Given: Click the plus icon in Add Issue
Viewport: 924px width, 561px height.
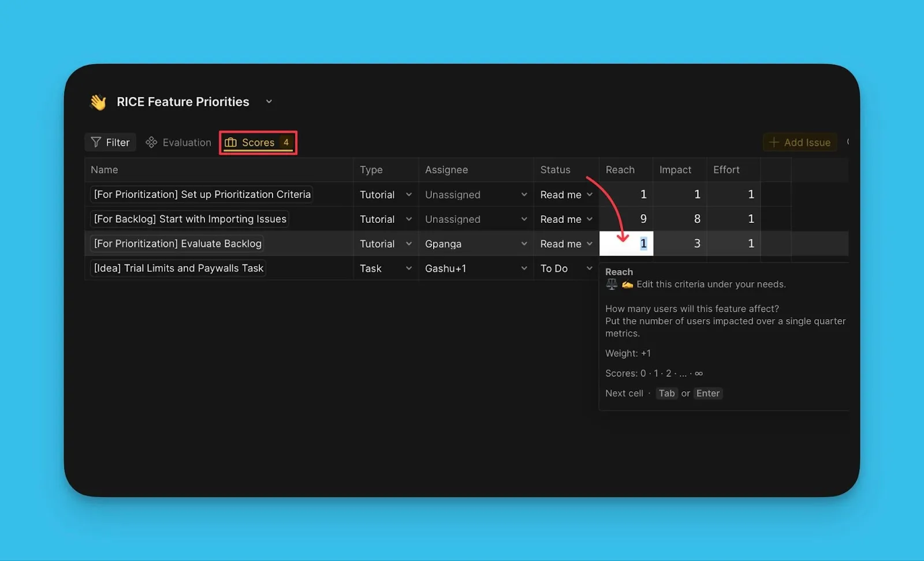Looking at the screenshot, I should [774, 143].
